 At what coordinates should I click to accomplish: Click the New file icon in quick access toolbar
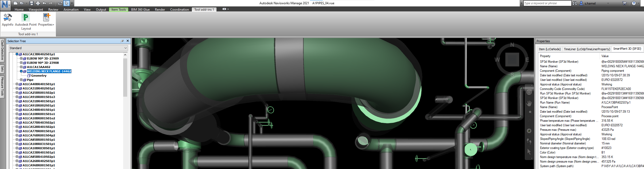(x=15, y=3)
